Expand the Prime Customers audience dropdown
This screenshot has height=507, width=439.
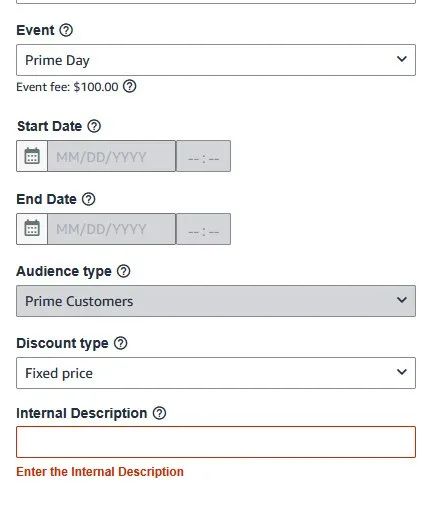click(x=216, y=301)
